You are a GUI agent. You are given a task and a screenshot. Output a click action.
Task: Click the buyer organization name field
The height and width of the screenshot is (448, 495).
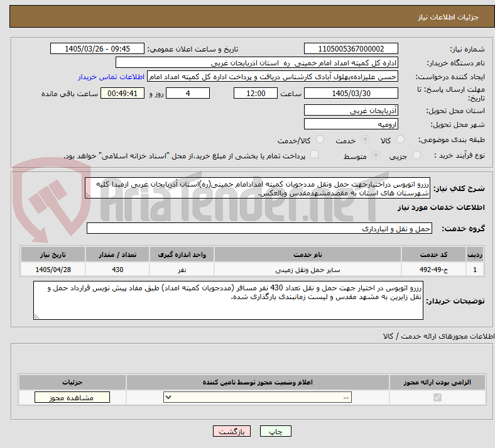click(x=257, y=62)
